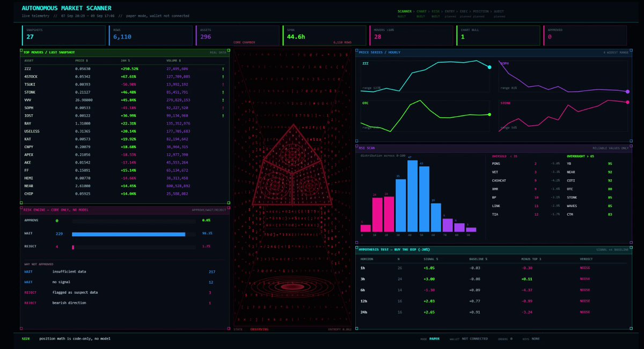Click the alert mark on the VVV row
The height and width of the screenshot is (349, 644).
[x=223, y=100]
